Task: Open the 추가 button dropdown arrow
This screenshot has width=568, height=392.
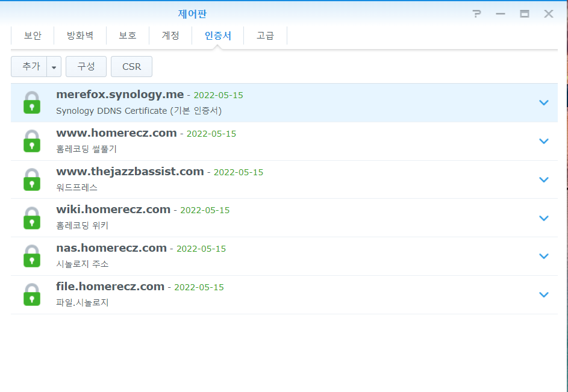Action: pyautogui.click(x=54, y=67)
